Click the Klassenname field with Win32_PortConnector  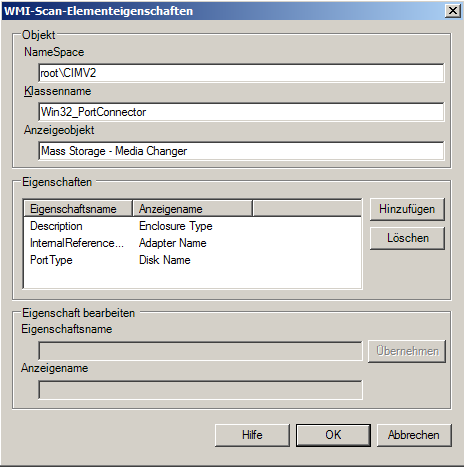(241, 112)
